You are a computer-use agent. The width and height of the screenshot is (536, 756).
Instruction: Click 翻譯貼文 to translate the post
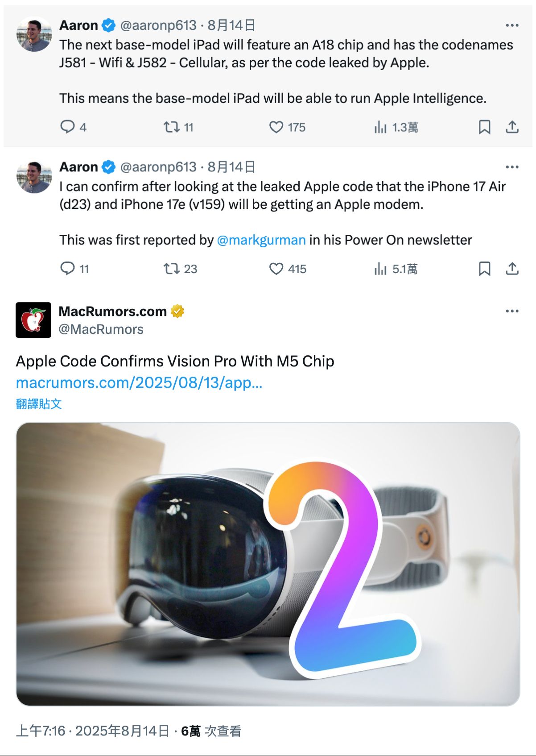coord(39,404)
